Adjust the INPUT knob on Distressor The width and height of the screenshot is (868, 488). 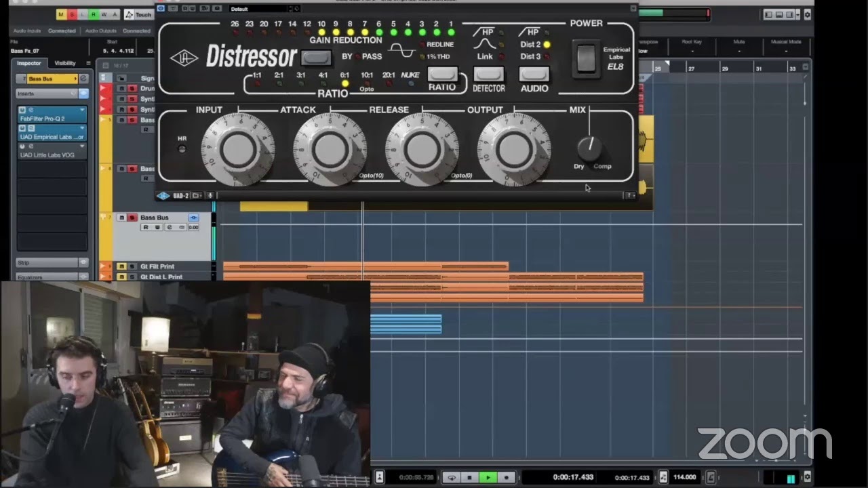point(238,149)
